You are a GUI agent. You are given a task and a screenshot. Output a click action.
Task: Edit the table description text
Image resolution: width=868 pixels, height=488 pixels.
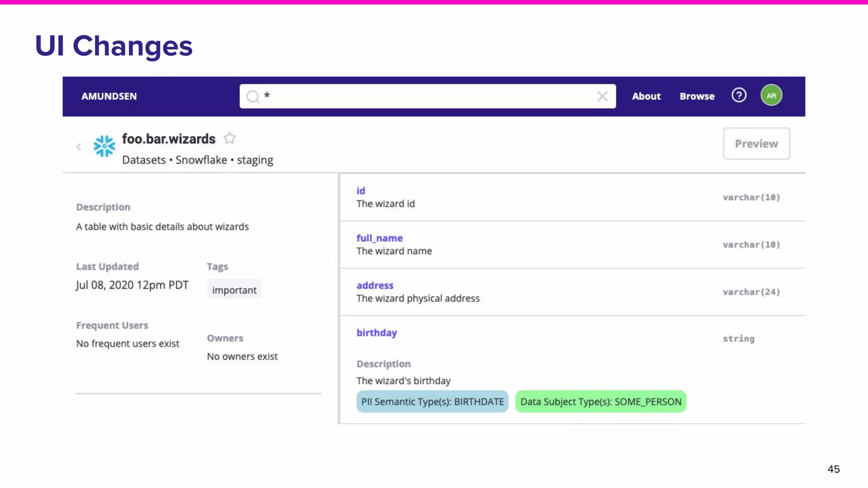click(x=162, y=227)
